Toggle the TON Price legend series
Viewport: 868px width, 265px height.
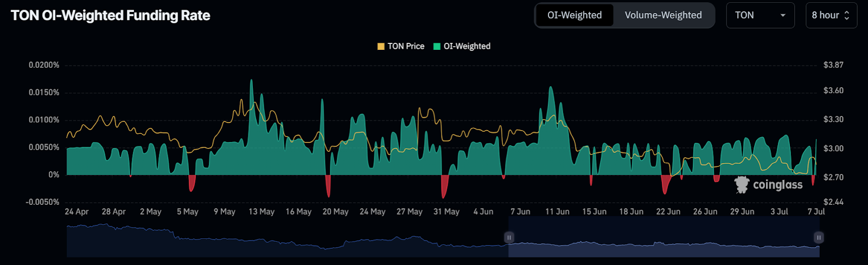(x=401, y=46)
